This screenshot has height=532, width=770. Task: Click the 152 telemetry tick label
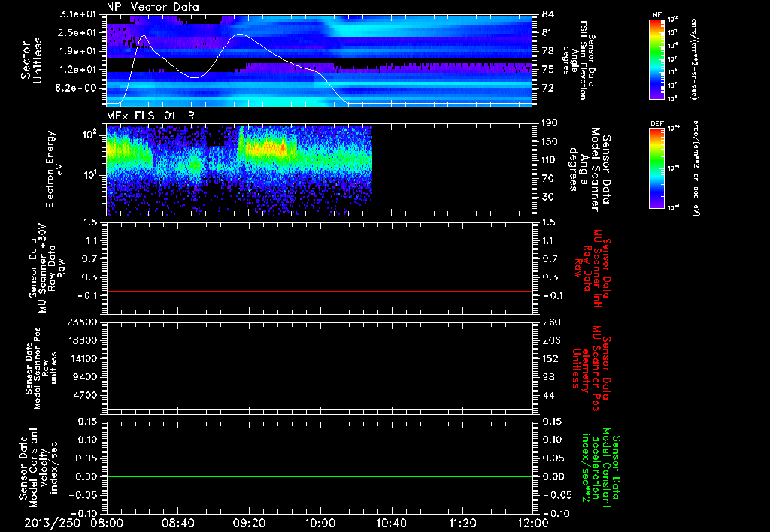click(550, 358)
